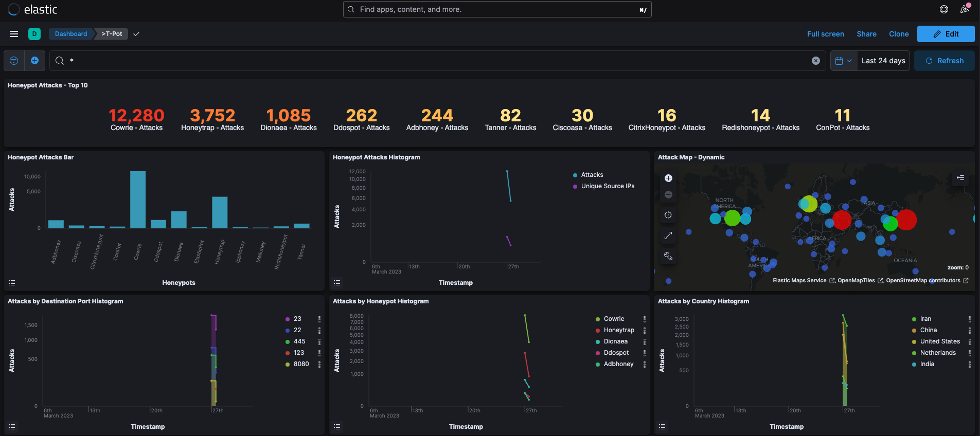Open the saved query filter menu

14,61
